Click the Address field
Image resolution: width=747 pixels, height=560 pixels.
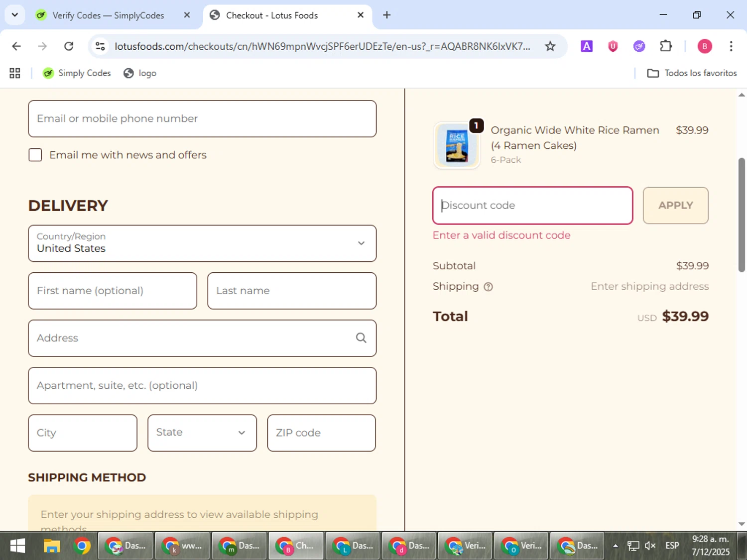pos(202,338)
